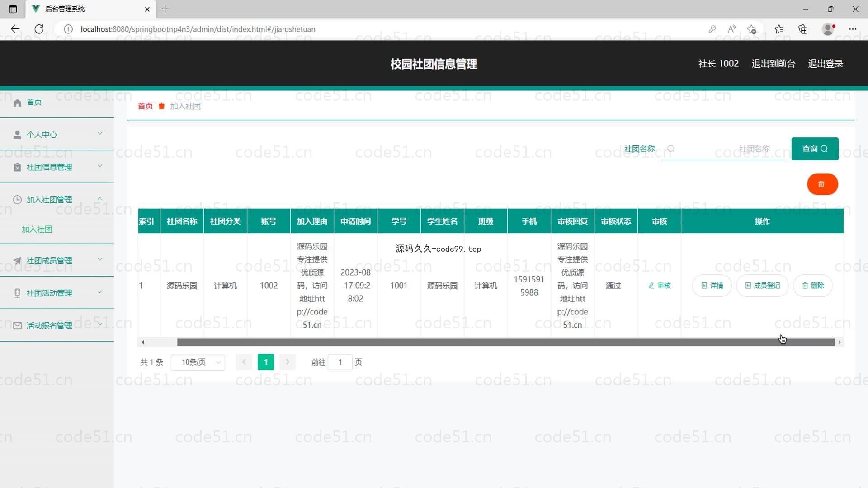Viewport: 868px width, 488px height.
Task: Reload the page with refresh icon
Action: pyautogui.click(x=39, y=29)
